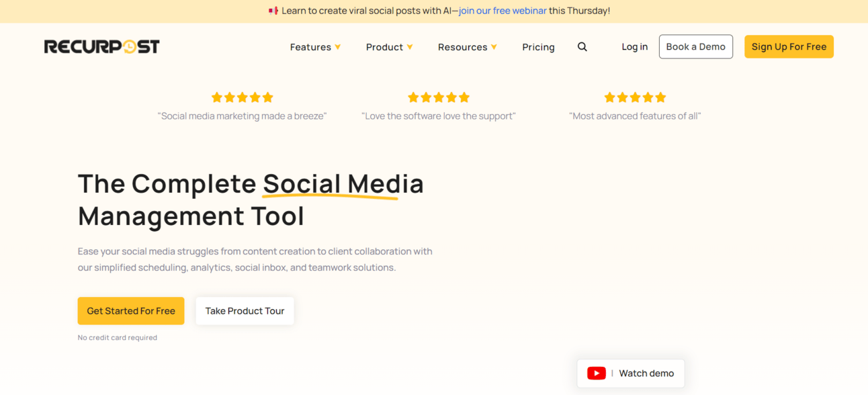Image resolution: width=868 pixels, height=395 pixels.
Task: Click the RecurPost logo
Action: 102,46
